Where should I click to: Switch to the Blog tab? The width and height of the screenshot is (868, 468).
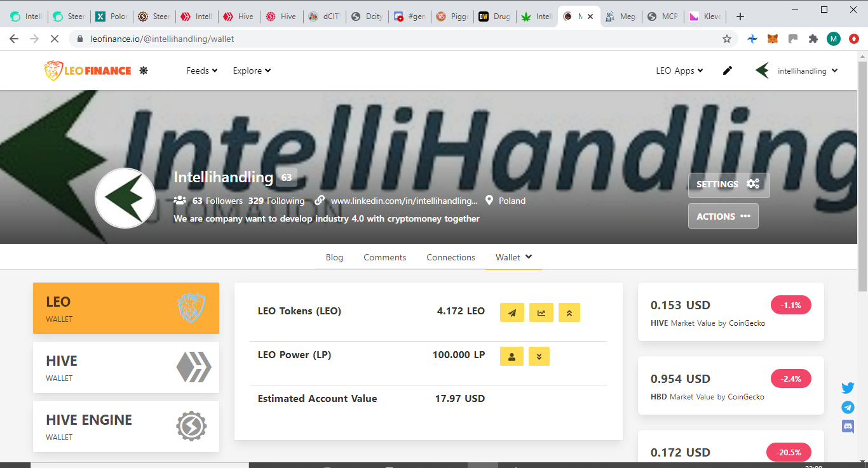pyautogui.click(x=334, y=257)
